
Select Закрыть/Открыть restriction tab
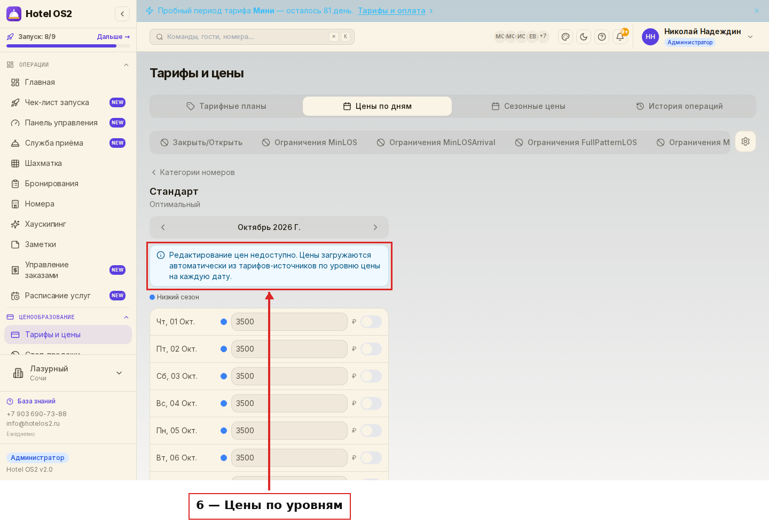pyautogui.click(x=202, y=142)
